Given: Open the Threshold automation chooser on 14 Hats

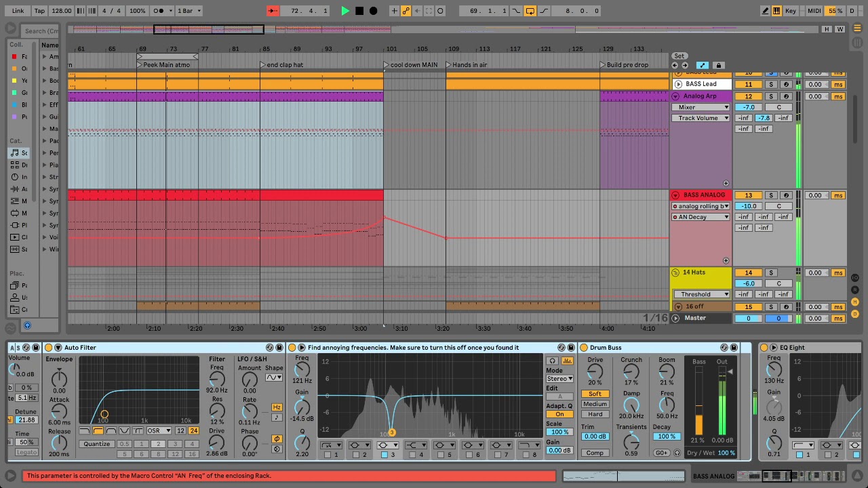Looking at the screenshot, I should 701,294.
